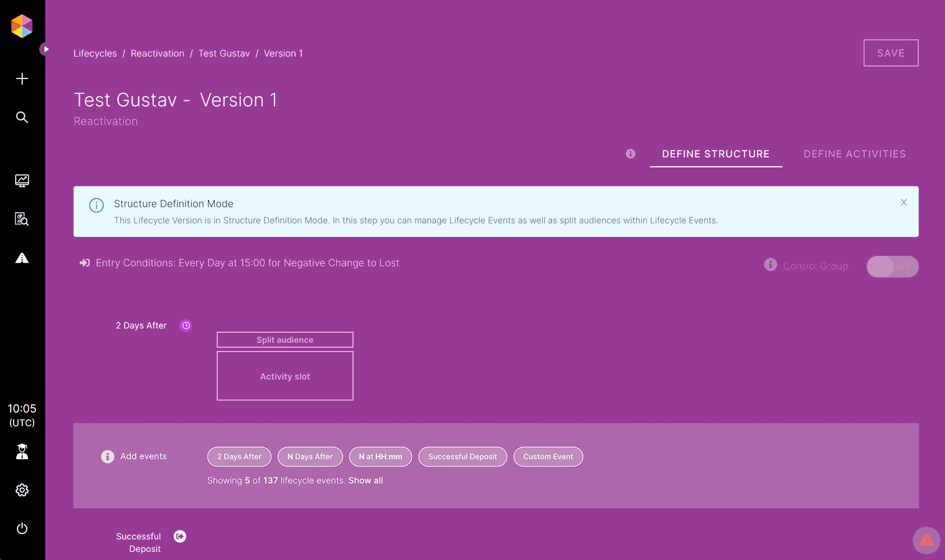Viewport: 945px width, 560px height.
Task: Open search from the sidebar magnifier icon
Action: pos(22,118)
